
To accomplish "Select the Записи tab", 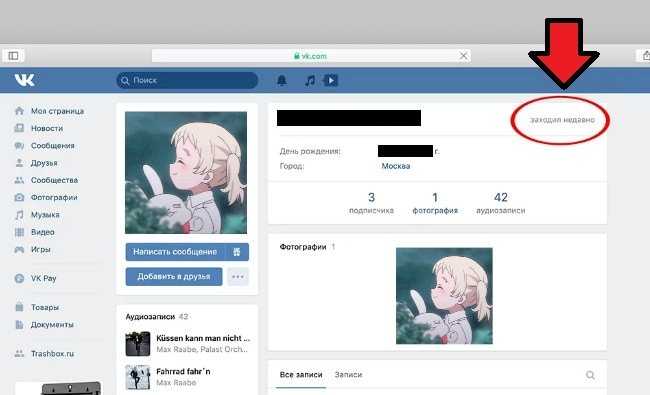I will 348,375.
